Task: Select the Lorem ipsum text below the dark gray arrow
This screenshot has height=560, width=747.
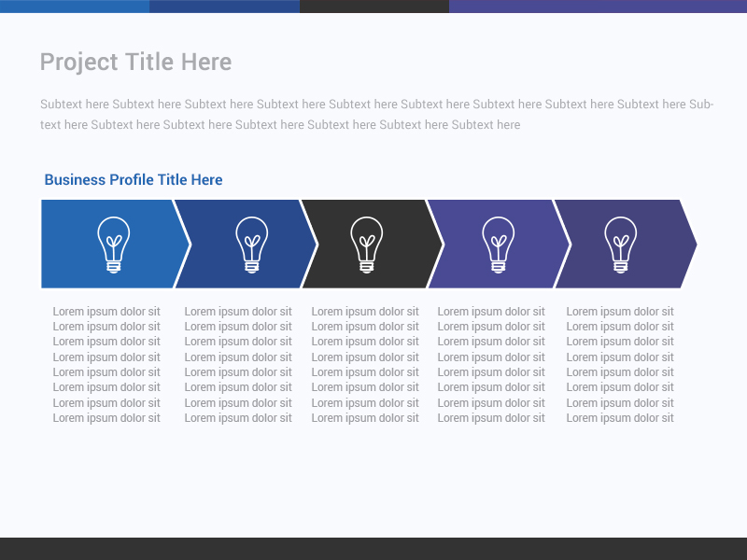Action: pyautogui.click(x=365, y=365)
